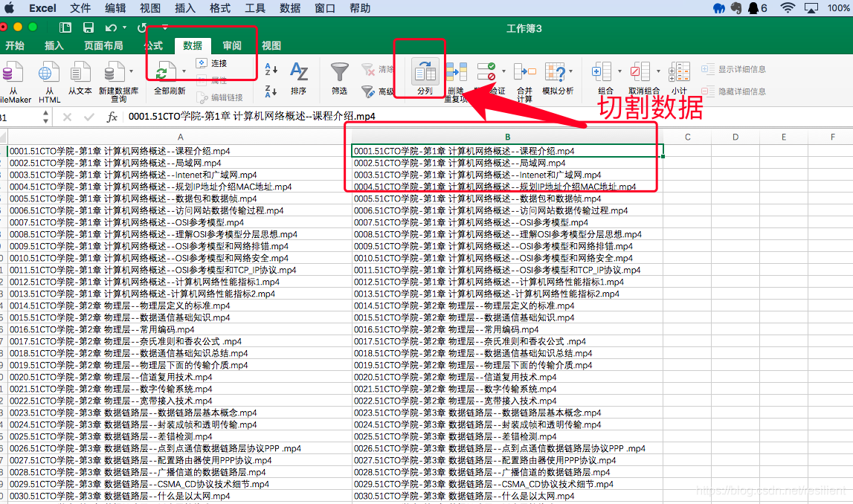Click 隐藏详细信息 hide detail
This screenshot has height=504, width=853.
coord(733,91)
